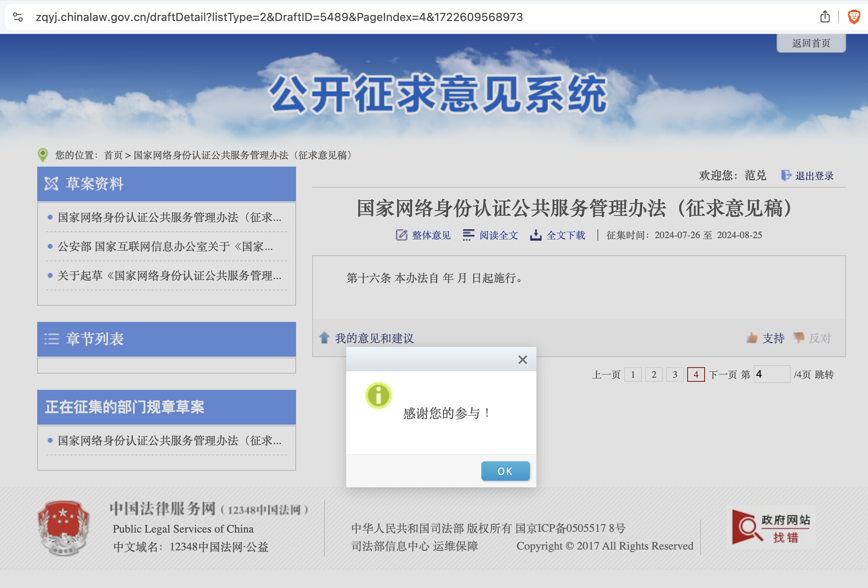Click the thumbs-up 支持 icon
868x588 pixels.
coord(752,338)
